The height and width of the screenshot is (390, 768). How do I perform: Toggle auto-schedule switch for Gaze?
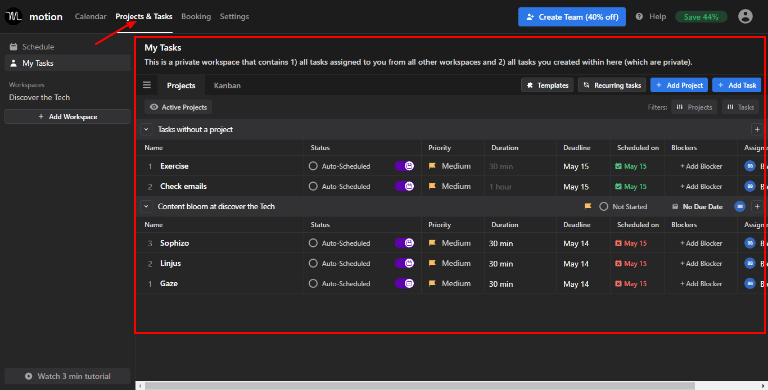405,283
